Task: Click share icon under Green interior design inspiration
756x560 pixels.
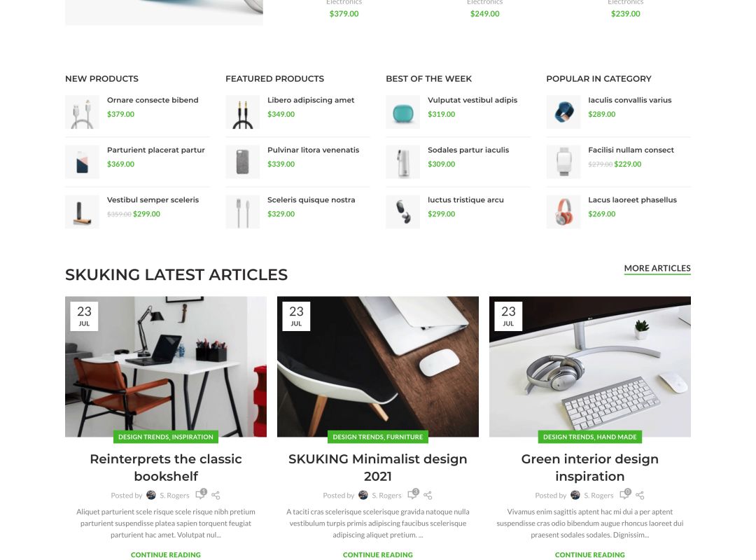Action: pyautogui.click(x=640, y=496)
